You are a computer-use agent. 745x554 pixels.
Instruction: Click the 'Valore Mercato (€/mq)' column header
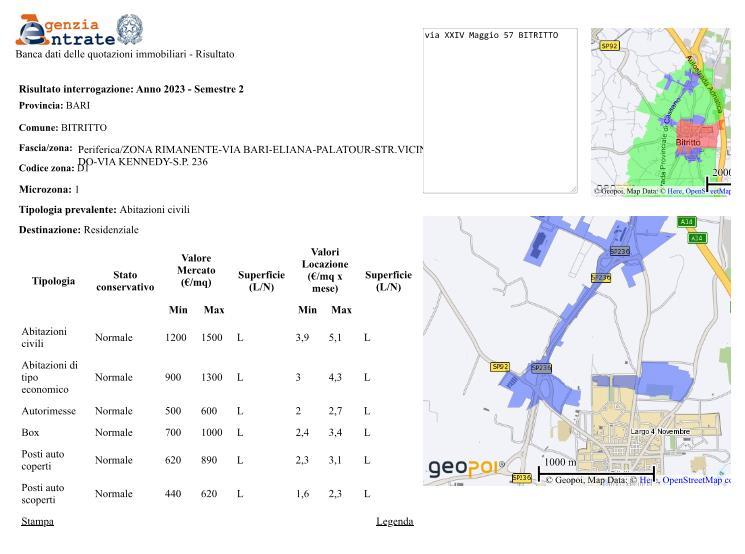pyautogui.click(x=196, y=270)
